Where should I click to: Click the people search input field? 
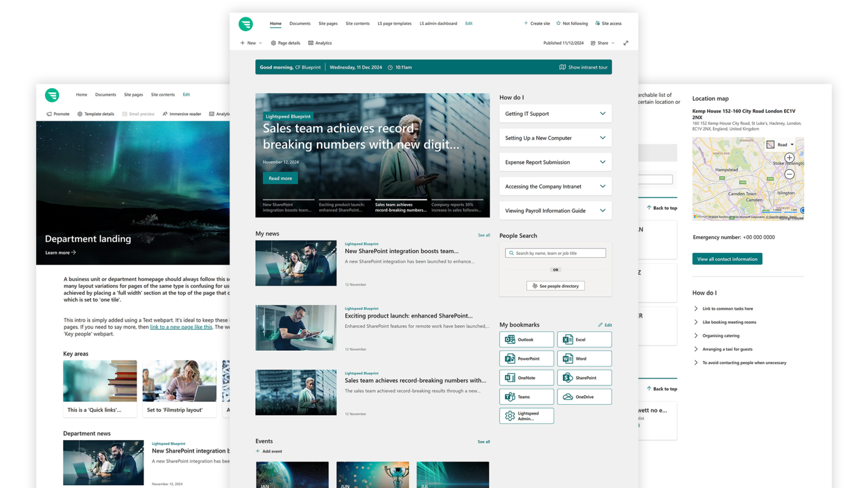(555, 252)
